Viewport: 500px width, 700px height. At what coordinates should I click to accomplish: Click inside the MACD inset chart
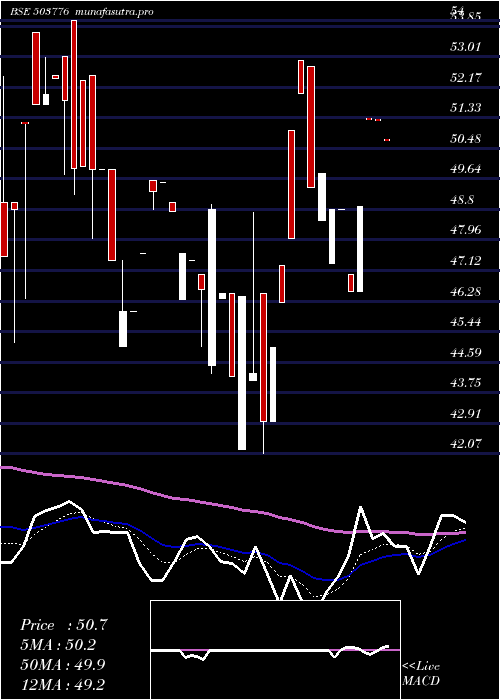(x=275, y=650)
